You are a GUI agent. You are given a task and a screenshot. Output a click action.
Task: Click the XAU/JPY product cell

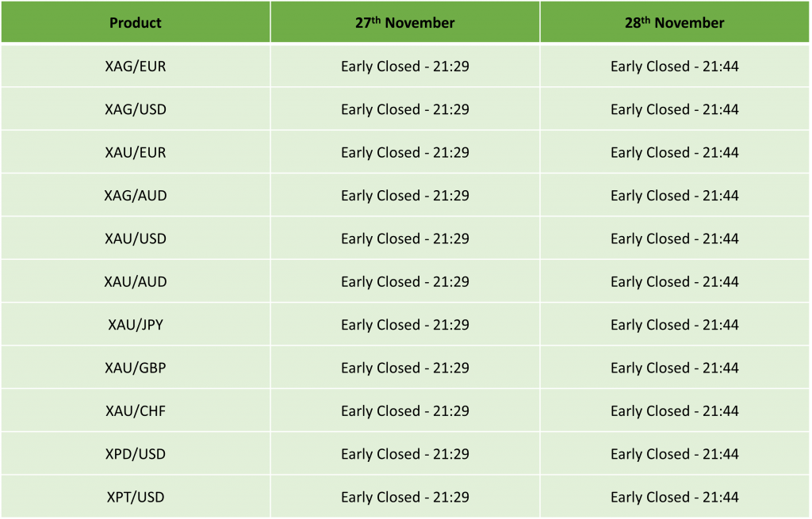136,325
